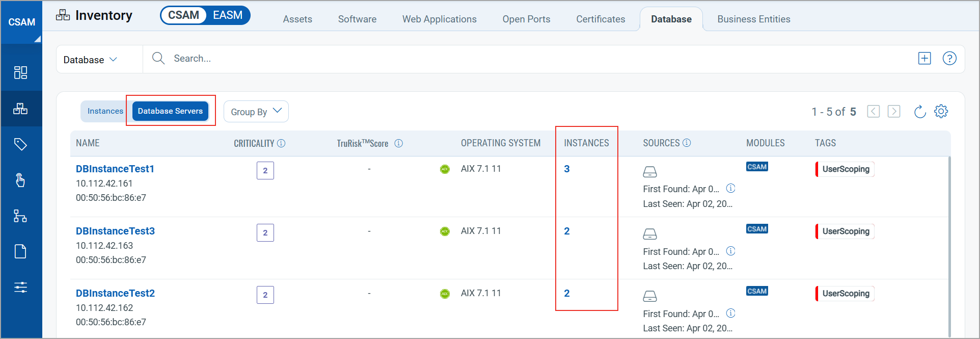
Task: Select the Database tab
Action: point(671,19)
